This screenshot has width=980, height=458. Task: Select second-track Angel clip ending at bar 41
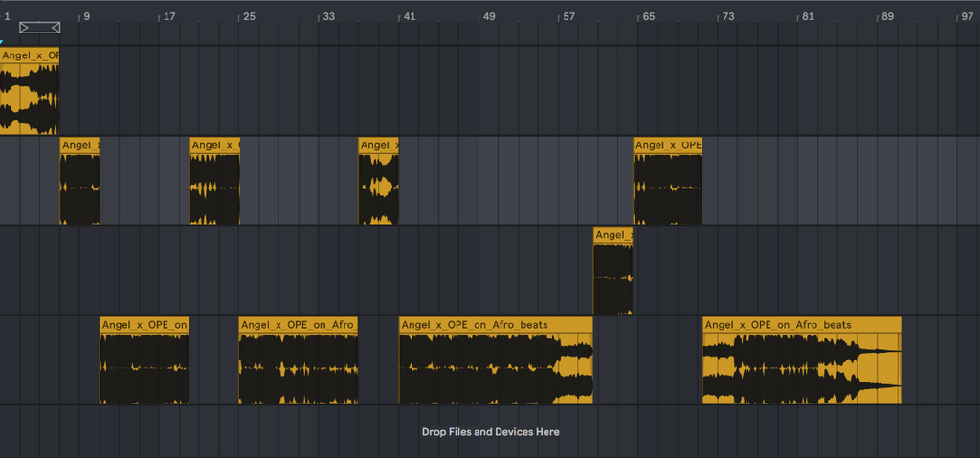click(378, 181)
